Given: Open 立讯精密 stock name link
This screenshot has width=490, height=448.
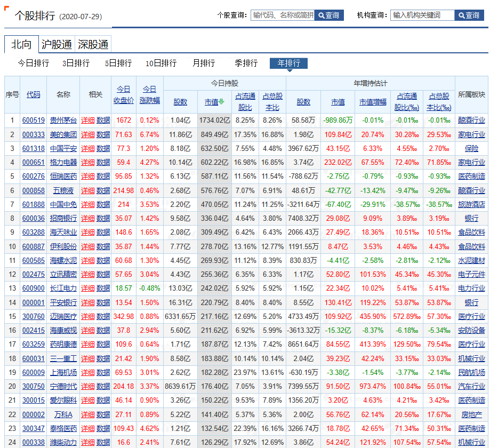Looking at the screenshot, I should pos(63,275).
